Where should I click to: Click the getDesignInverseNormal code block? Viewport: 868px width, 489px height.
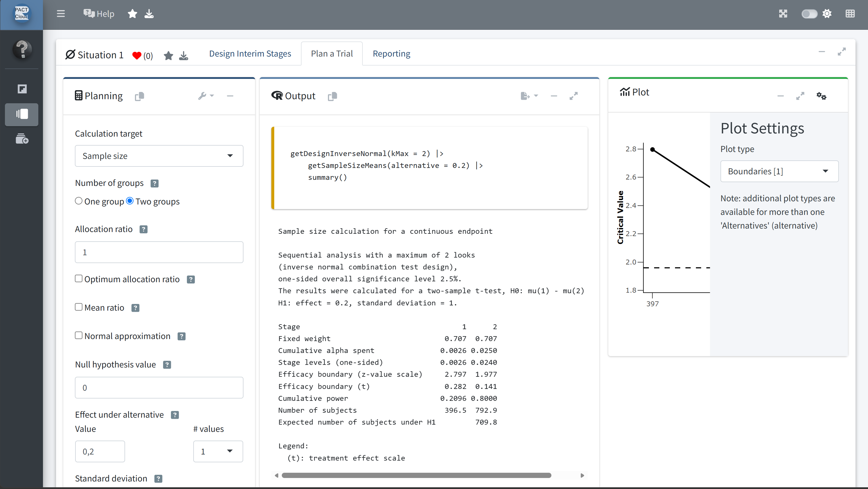coord(429,168)
